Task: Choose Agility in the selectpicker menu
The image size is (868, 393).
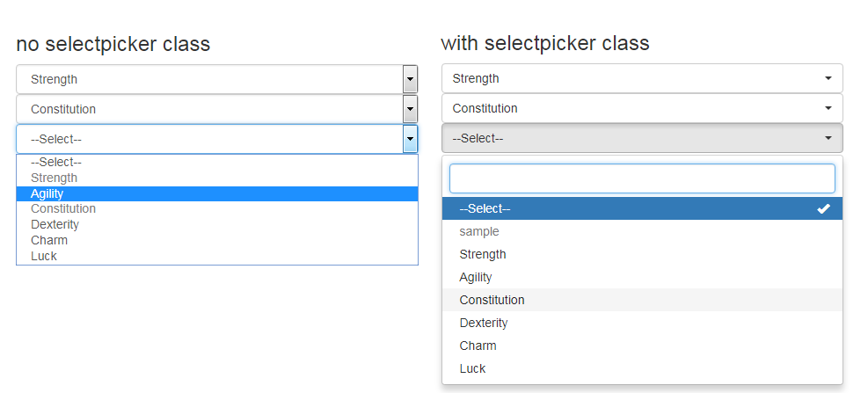Action: click(x=642, y=277)
